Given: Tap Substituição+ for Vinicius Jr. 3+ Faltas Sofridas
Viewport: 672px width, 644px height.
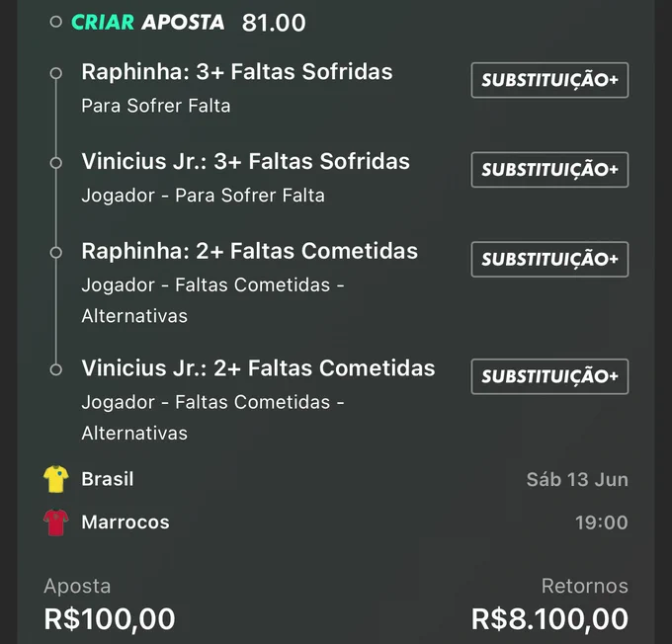Looking at the screenshot, I should click(x=549, y=170).
